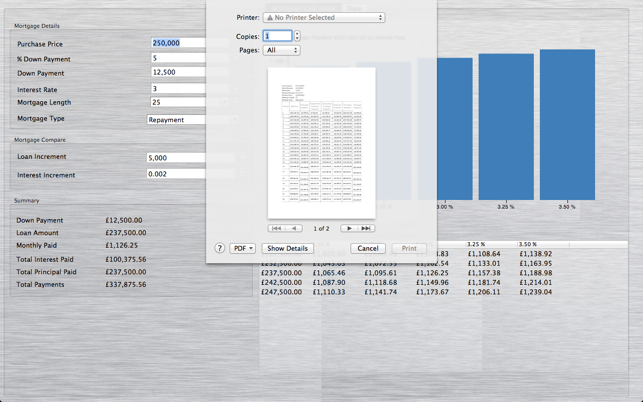This screenshot has height=402, width=643.
Task: Click the 3.50 % chart bar
Action: point(567,125)
